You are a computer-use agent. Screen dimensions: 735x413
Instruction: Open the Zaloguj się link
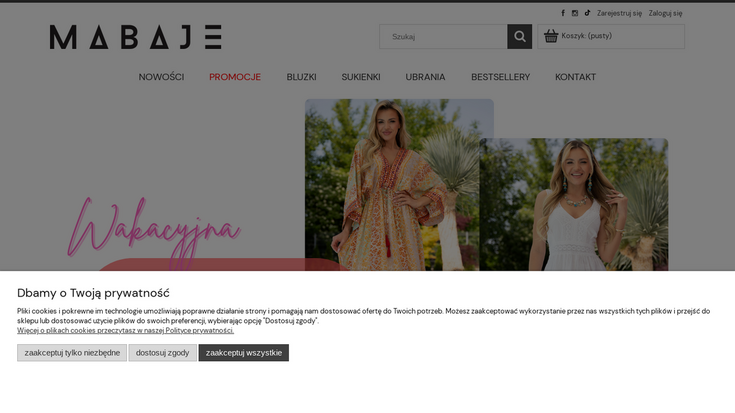[665, 13]
